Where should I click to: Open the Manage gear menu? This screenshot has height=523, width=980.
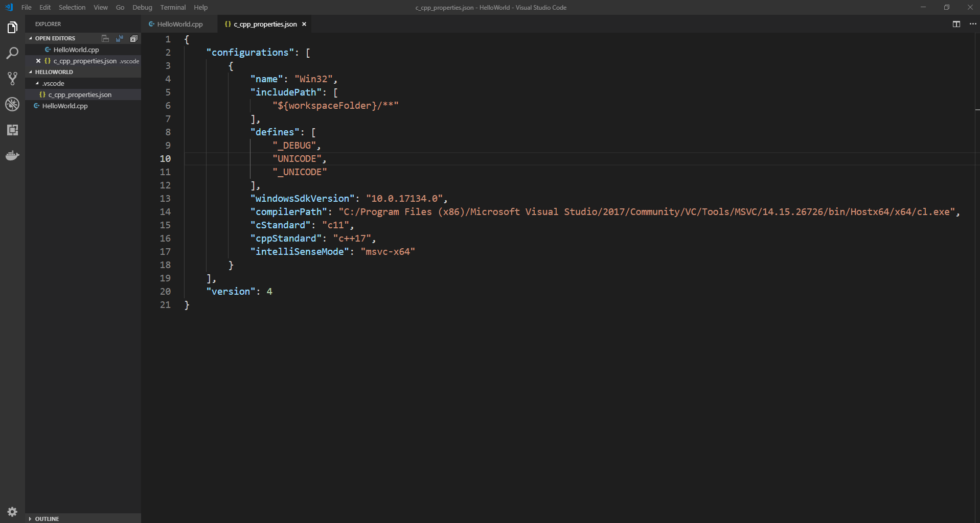click(12, 512)
